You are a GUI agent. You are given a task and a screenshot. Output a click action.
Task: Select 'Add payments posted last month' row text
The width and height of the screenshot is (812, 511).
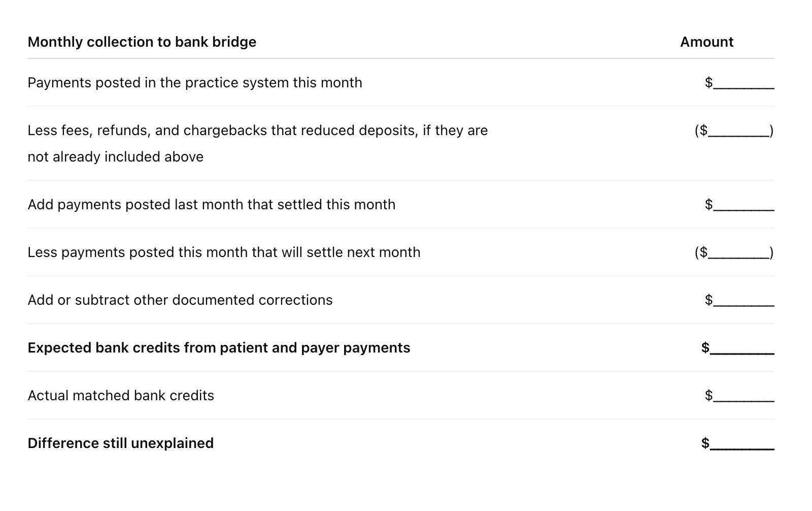(211, 205)
